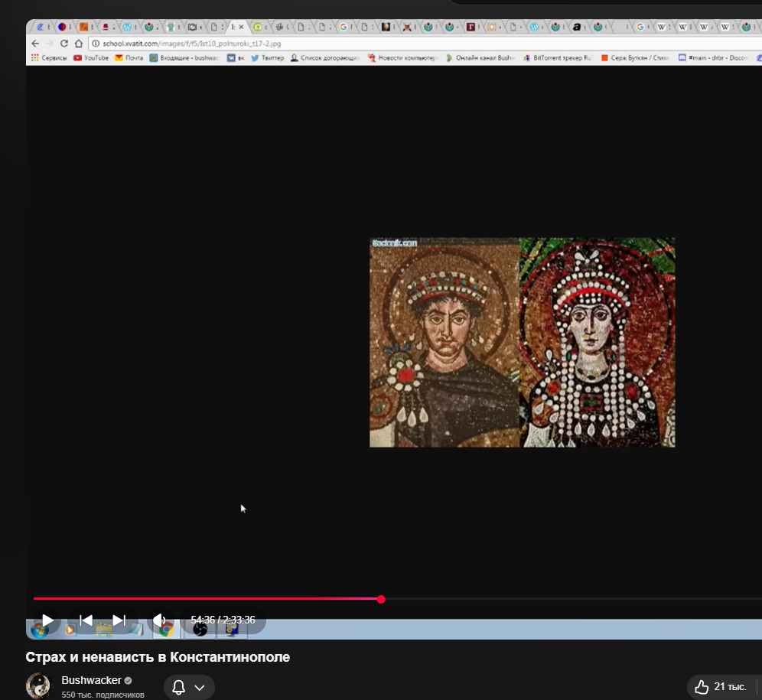Screen dimensions: 762x700
Task: Open the Онлайн канал Bush bookmark
Action: point(480,58)
